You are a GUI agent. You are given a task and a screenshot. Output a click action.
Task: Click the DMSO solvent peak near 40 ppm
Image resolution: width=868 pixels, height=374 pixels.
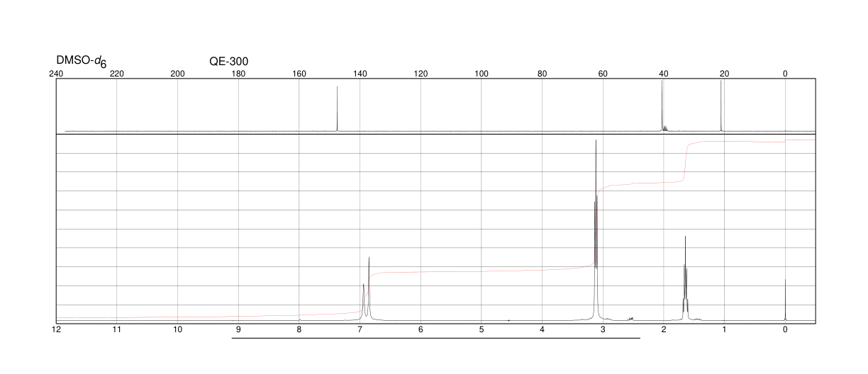coord(662,106)
